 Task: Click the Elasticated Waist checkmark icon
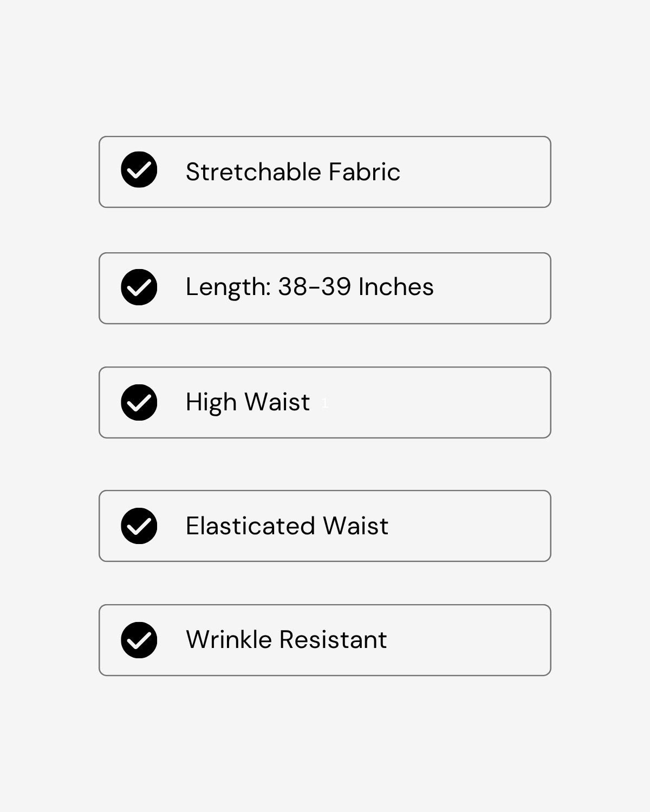[x=139, y=526]
